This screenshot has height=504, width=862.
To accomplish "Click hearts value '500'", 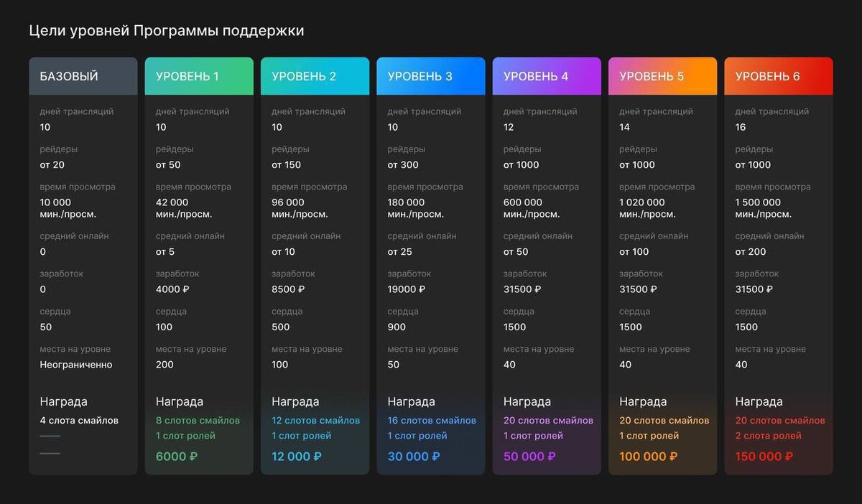I will tap(281, 327).
